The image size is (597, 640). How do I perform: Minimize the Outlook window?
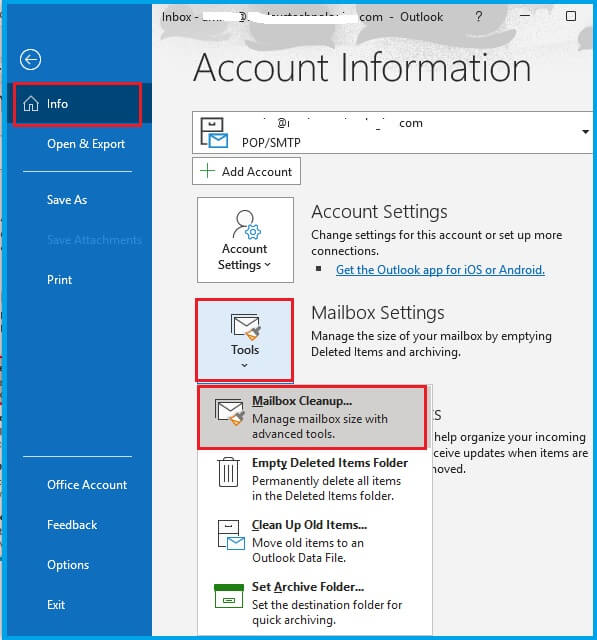tap(525, 16)
